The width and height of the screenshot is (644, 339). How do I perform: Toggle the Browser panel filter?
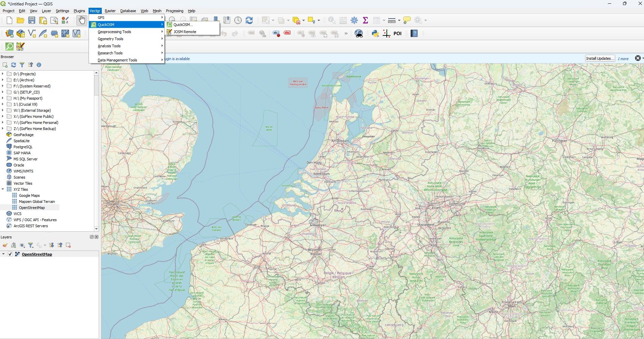pyautogui.click(x=22, y=64)
